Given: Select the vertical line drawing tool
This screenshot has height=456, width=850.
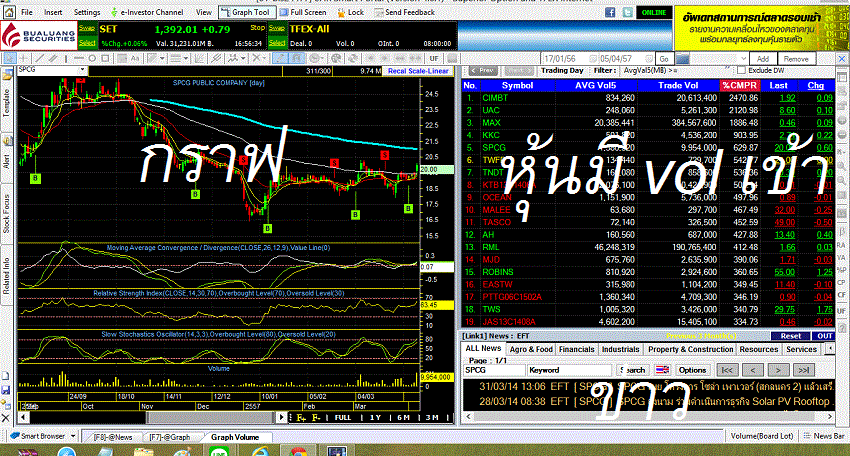Looking at the screenshot, I should tap(66, 58).
